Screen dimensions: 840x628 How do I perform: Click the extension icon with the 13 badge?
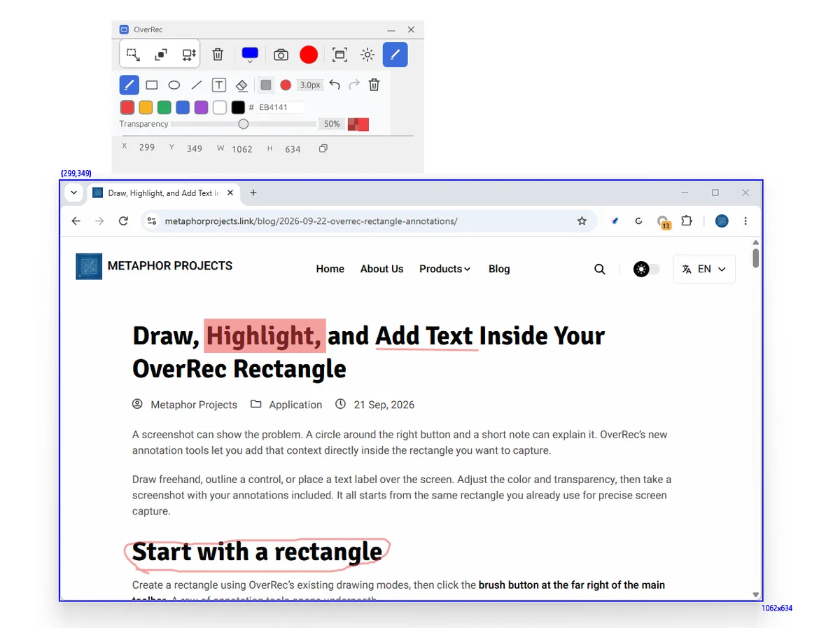click(663, 222)
